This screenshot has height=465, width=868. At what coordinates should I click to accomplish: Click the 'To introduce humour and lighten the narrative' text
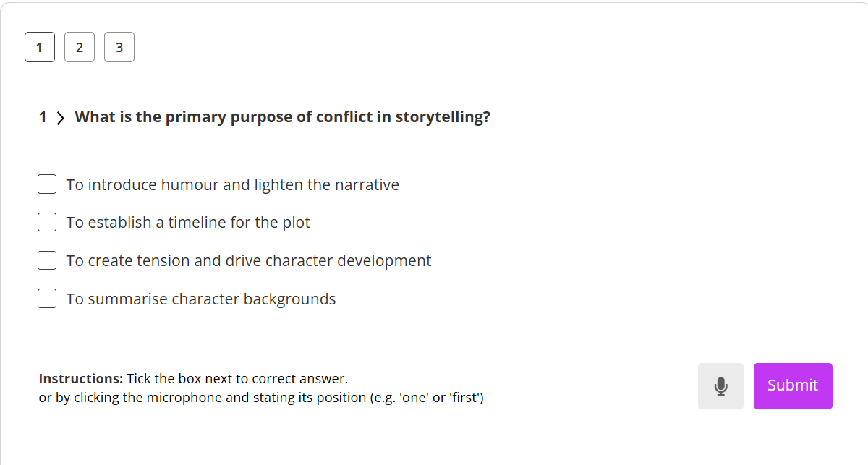pyautogui.click(x=232, y=184)
